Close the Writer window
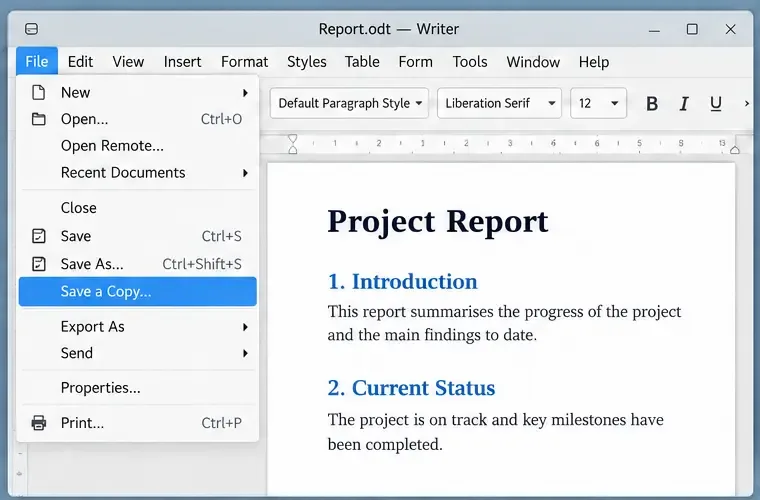This screenshot has width=760, height=500. 730,29
